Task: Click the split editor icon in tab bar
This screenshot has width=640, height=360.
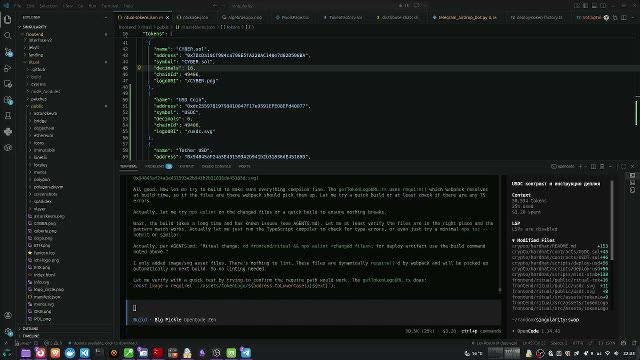Action: [x=624, y=18]
